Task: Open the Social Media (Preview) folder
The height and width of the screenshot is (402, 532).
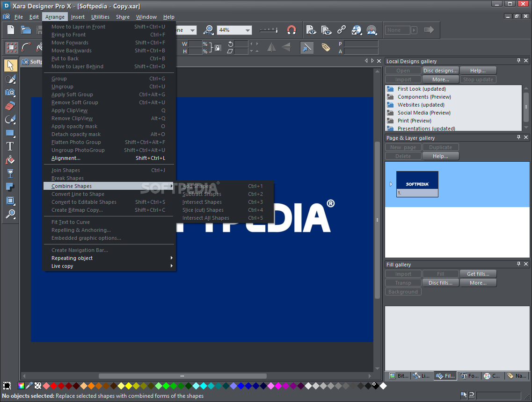Action: tap(424, 113)
